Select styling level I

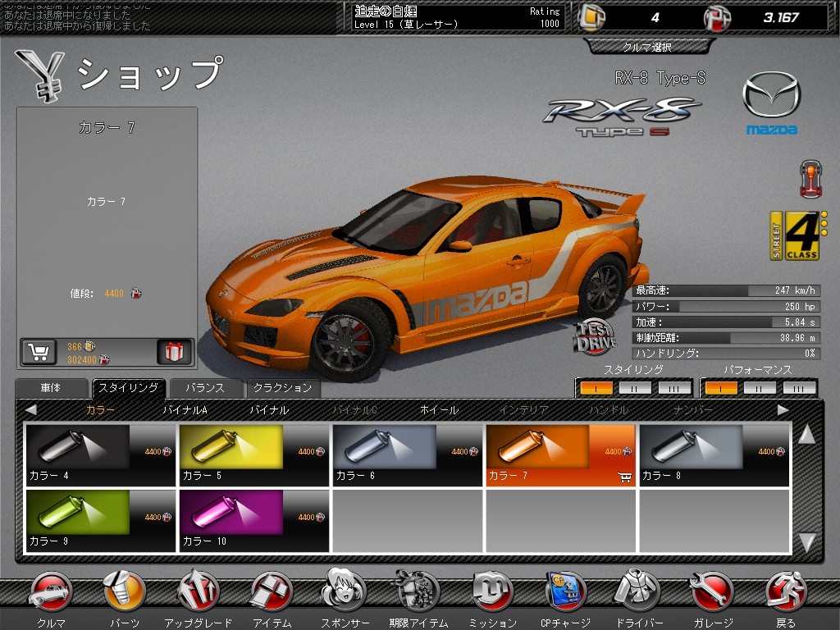[x=596, y=388]
